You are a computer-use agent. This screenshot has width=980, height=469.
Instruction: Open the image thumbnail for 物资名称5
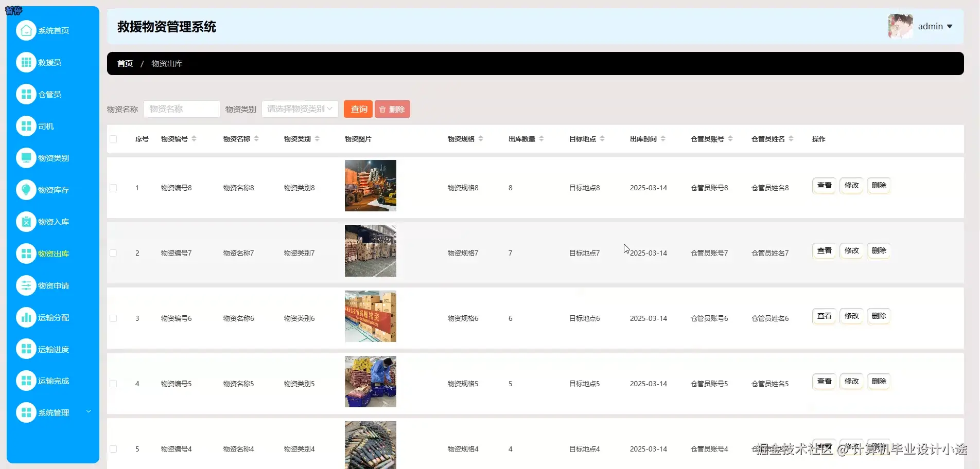pos(370,382)
